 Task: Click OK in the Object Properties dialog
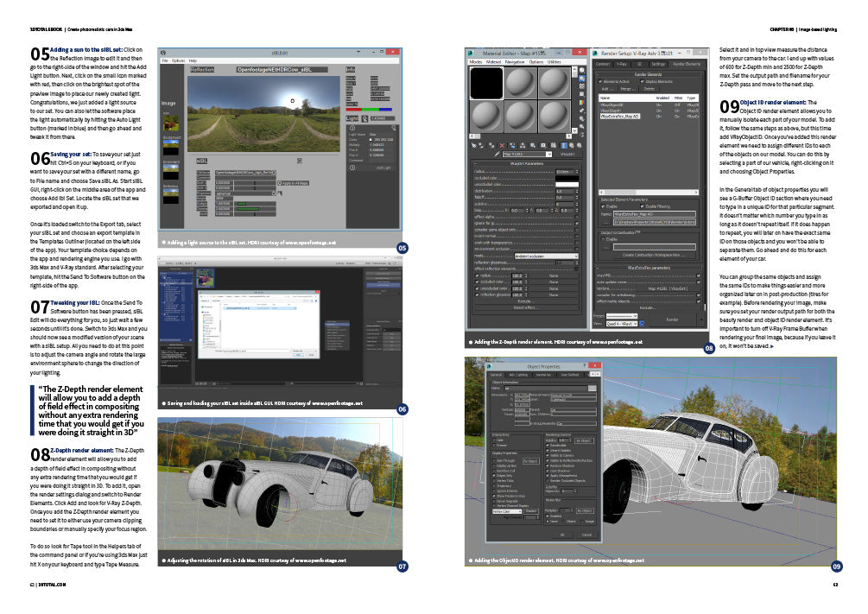tap(561, 535)
